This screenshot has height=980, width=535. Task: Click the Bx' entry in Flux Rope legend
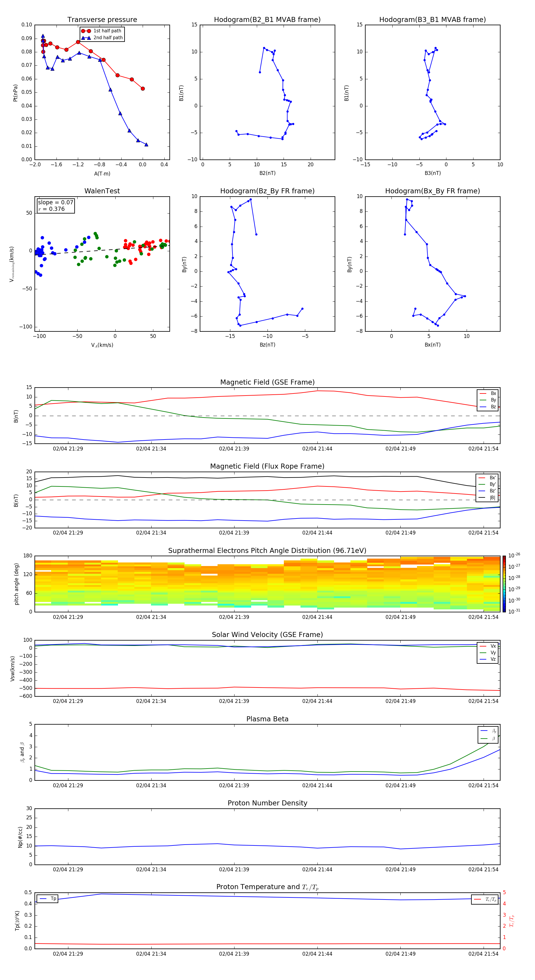pyautogui.click(x=487, y=478)
